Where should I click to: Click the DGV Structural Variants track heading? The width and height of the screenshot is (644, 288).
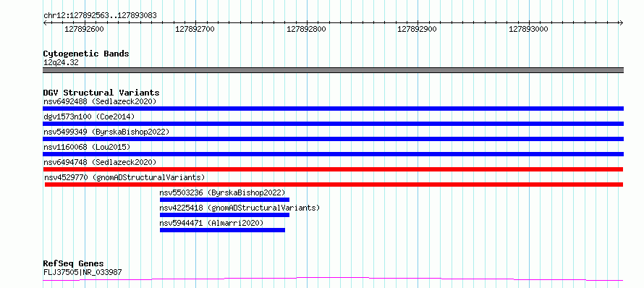[101, 93]
